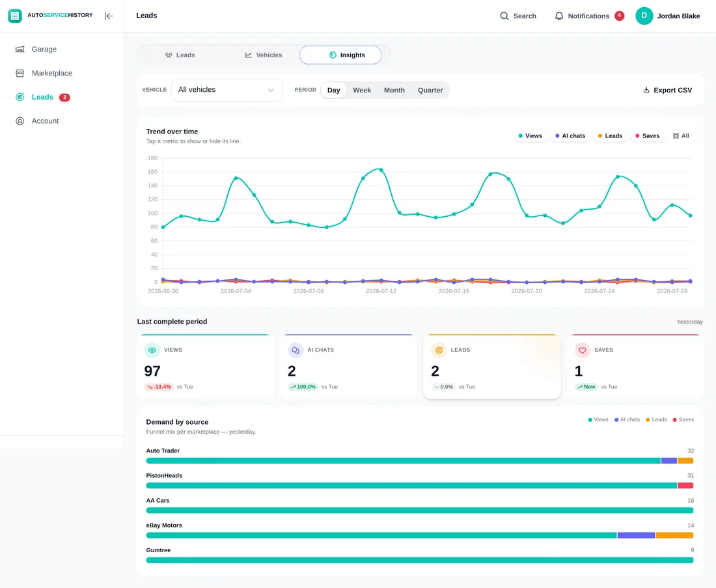716x588 pixels.
Task: Click the AA Cars funnel bar
Action: click(x=420, y=511)
